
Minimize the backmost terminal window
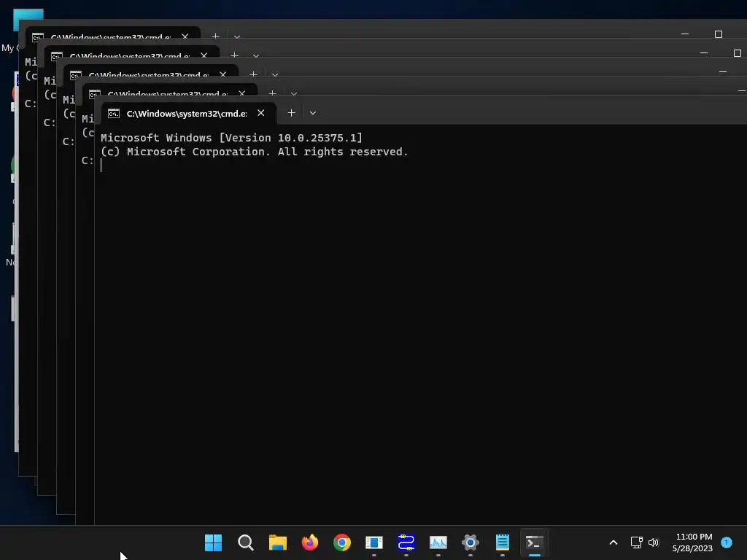pyautogui.click(x=685, y=34)
